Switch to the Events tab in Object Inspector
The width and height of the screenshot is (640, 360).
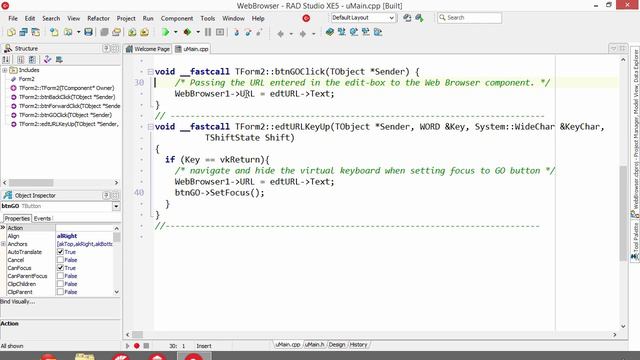click(42, 218)
